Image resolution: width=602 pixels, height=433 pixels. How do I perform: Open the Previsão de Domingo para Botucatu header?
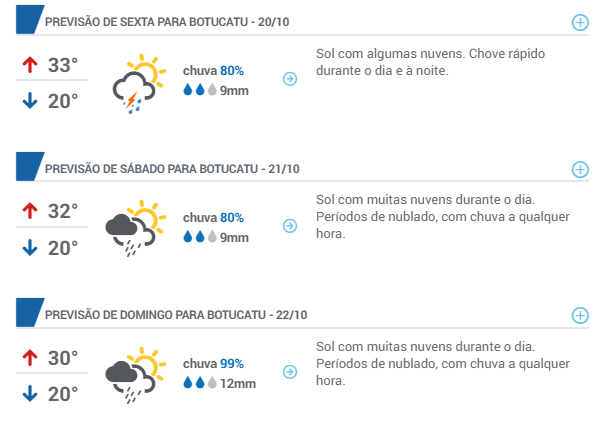click(x=176, y=315)
